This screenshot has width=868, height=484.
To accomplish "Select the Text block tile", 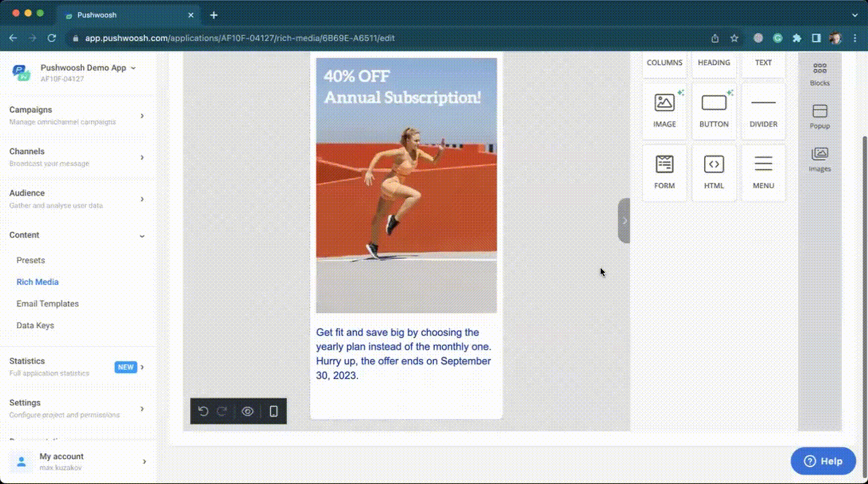I will click(x=763, y=65).
